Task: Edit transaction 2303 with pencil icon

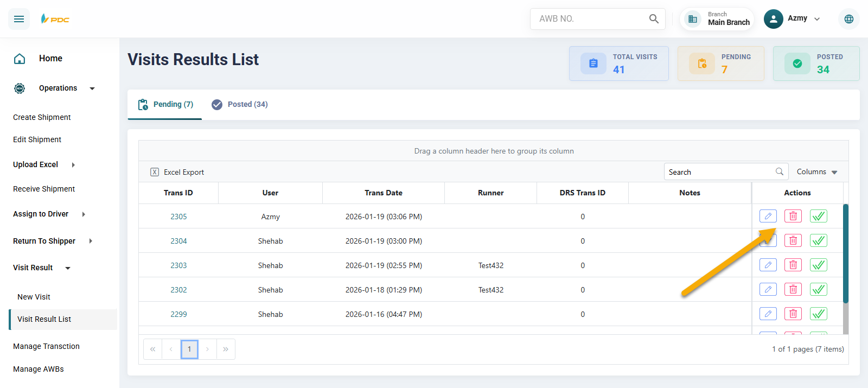Action: 768,265
